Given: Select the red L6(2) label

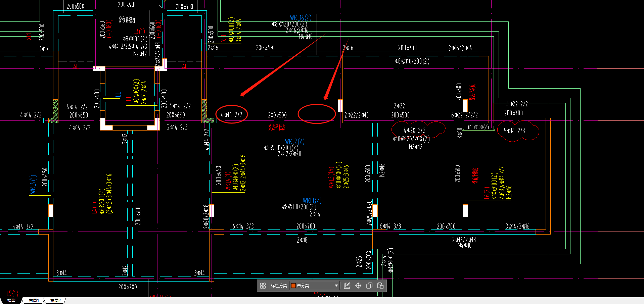Looking at the screenshot, I should click(487, 193).
